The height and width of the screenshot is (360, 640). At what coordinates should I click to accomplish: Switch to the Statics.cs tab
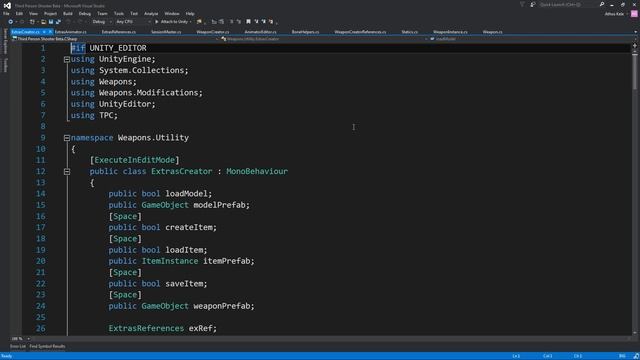(409, 32)
